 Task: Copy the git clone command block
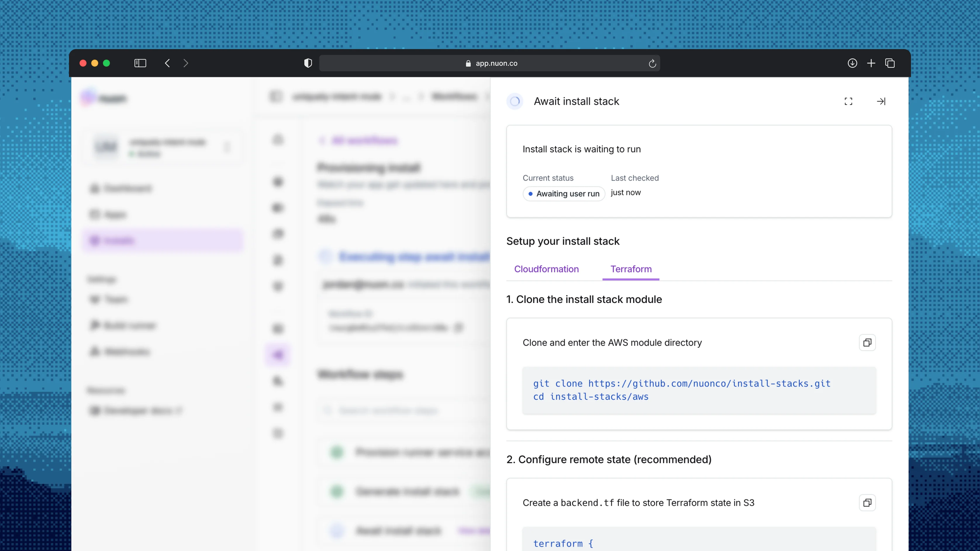pyautogui.click(x=867, y=343)
